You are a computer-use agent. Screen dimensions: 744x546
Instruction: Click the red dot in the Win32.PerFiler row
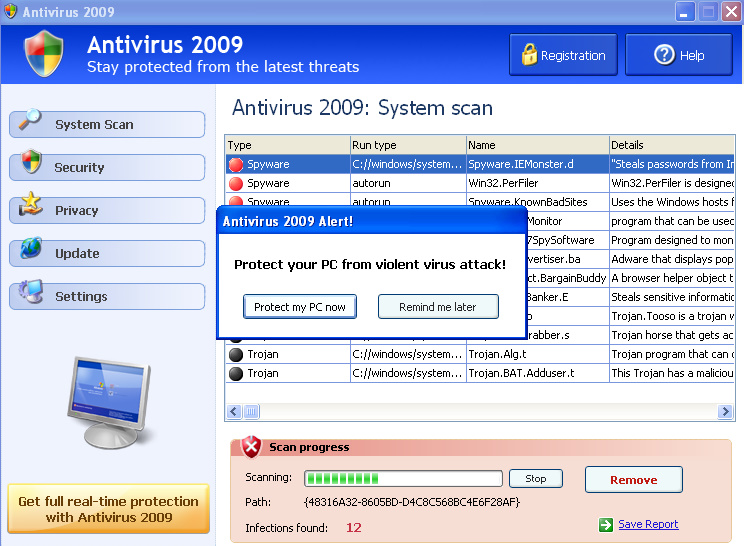(x=235, y=184)
